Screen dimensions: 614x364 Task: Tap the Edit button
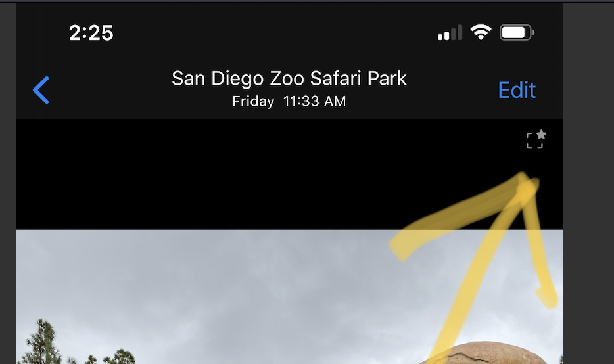[517, 91]
